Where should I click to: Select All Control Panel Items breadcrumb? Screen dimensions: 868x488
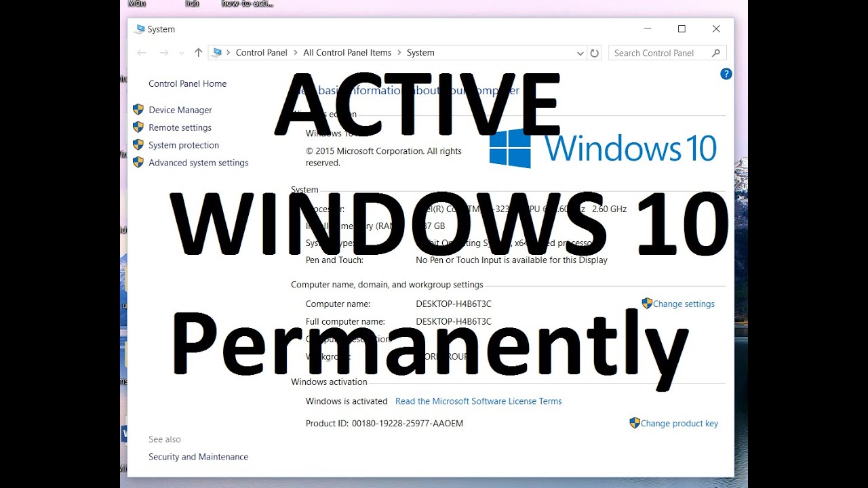coord(347,53)
